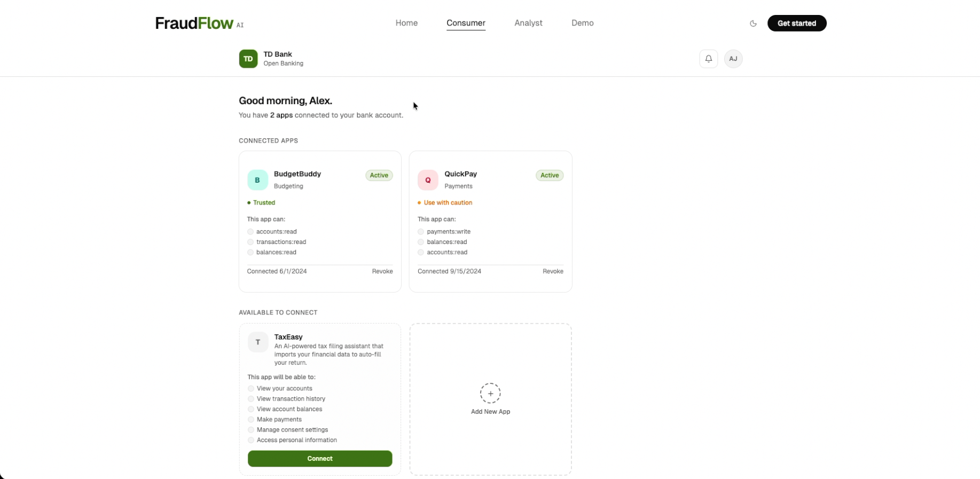Click the BudgetBuddy app name
Viewport: 980px width, 479px height.
pos(297,174)
